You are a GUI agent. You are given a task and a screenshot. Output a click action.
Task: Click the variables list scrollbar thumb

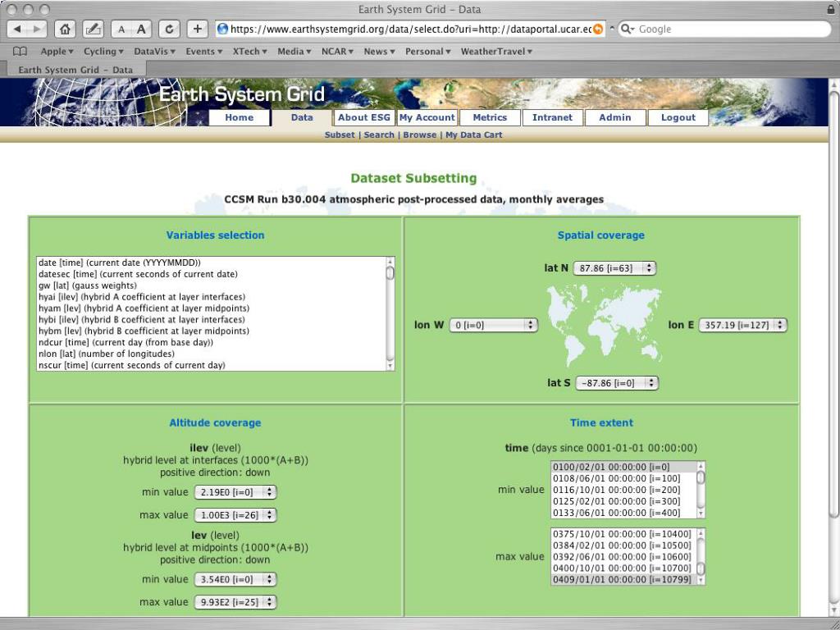[390, 273]
